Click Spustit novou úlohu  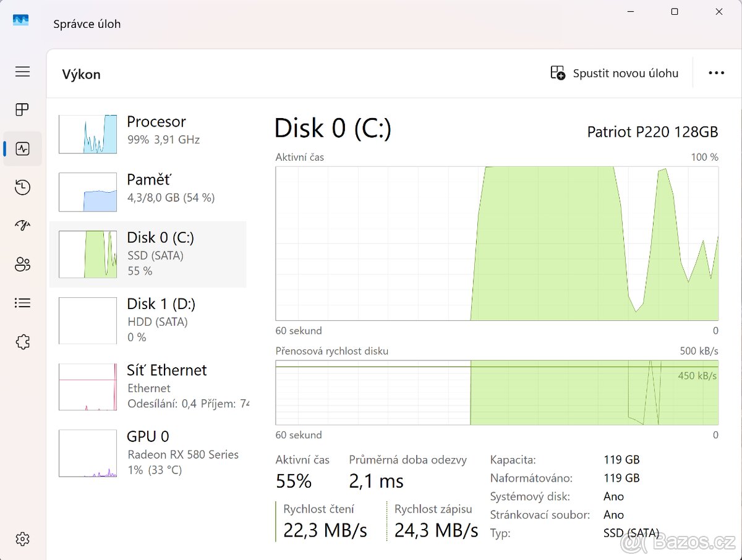(x=615, y=72)
